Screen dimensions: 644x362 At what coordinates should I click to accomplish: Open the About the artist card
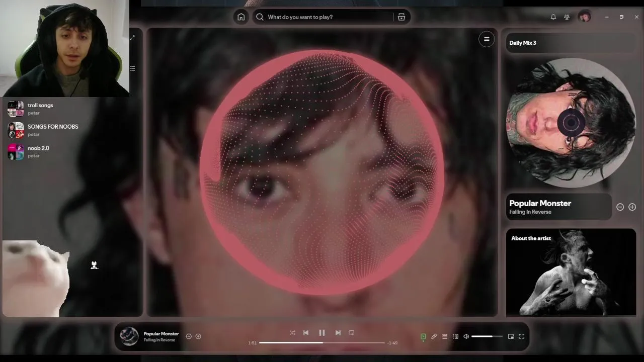[x=571, y=273]
